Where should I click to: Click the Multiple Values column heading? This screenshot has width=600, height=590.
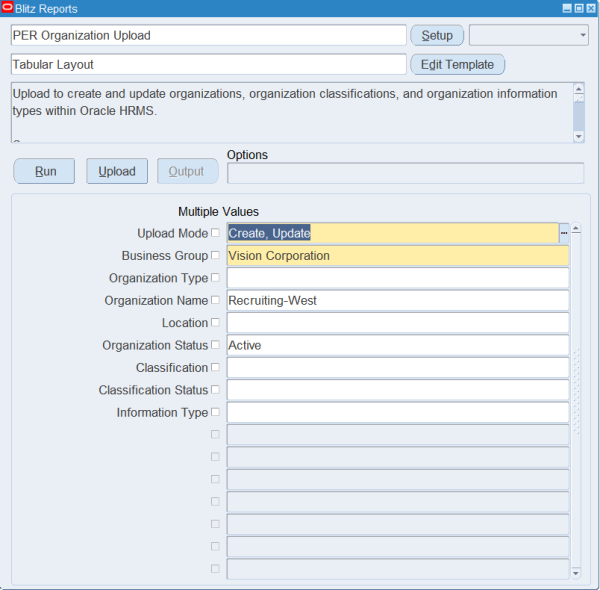(x=218, y=212)
